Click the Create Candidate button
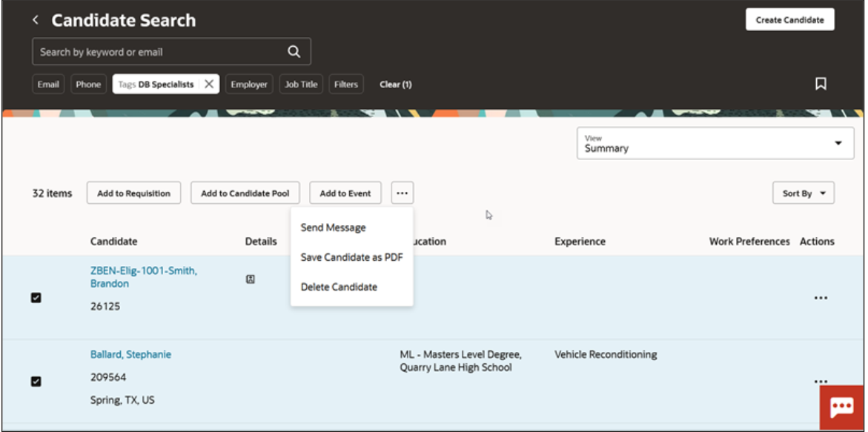The height and width of the screenshot is (432, 868). (x=790, y=20)
